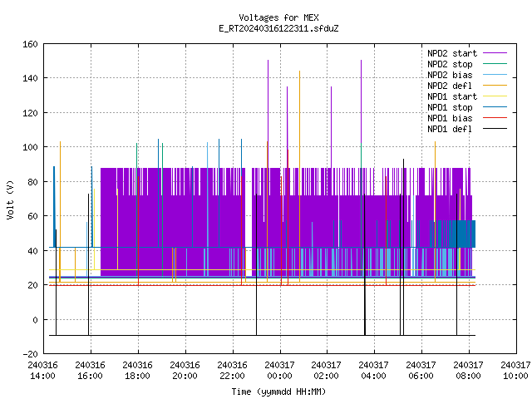Select the NPD1 bias legend label
The width and height of the screenshot is (532, 399).
click(x=450, y=118)
